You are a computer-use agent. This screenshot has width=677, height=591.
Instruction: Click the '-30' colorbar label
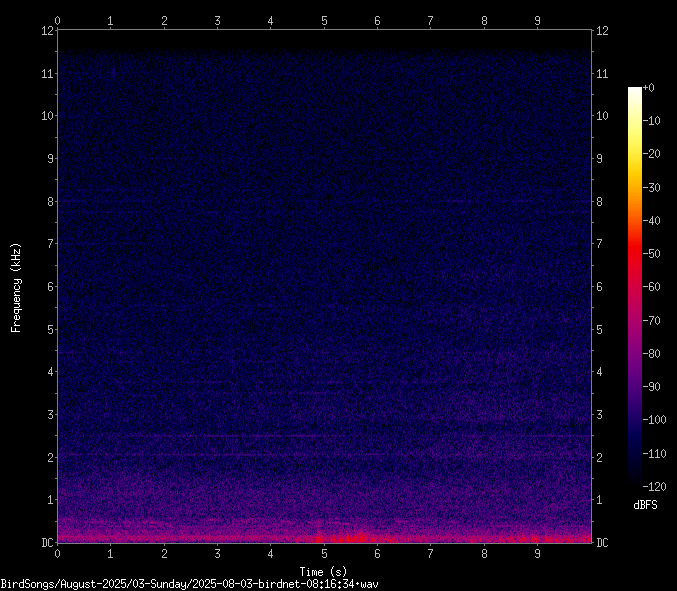point(652,187)
